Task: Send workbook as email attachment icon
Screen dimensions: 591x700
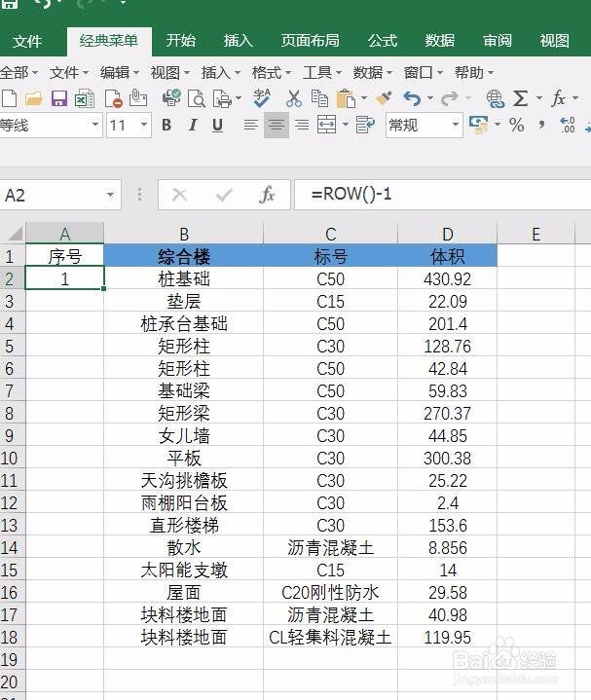Action: [138, 98]
